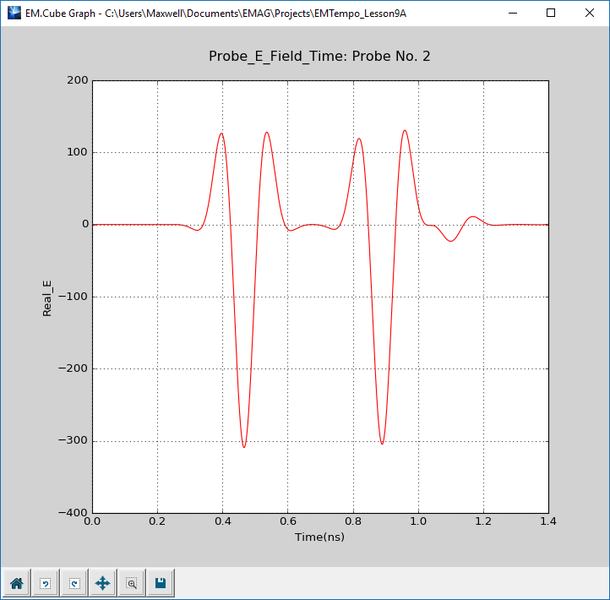
Task: Click the 'Real_E' y-axis label
Action: (x=47, y=297)
